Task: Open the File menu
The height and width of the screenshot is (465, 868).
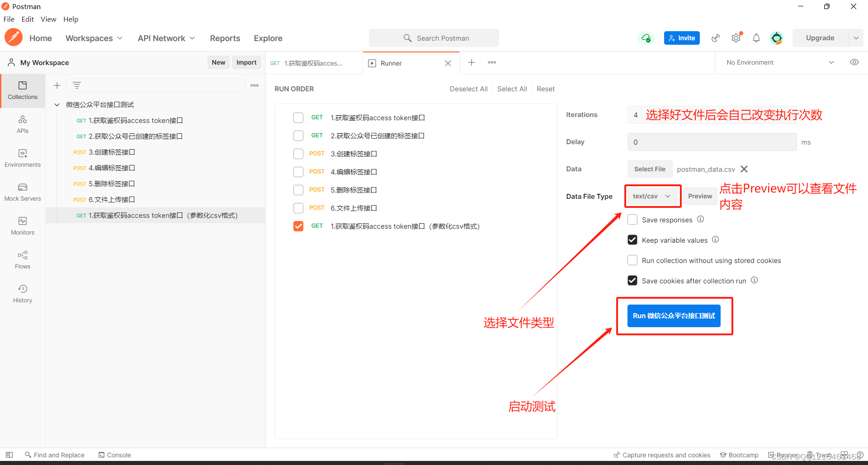Action: (x=9, y=19)
